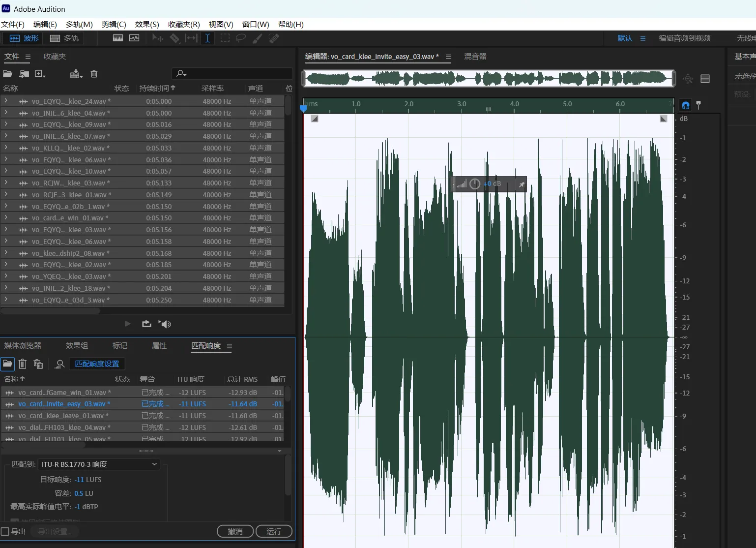This screenshot has height=548, width=756.
Task: Switch to Waveform (波形) view
Action: tap(24, 38)
